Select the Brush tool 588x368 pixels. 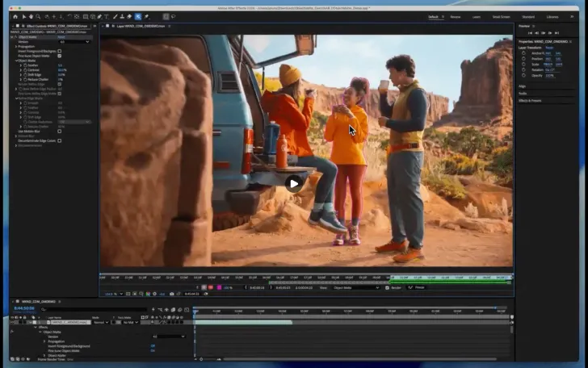tap(115, 16)
